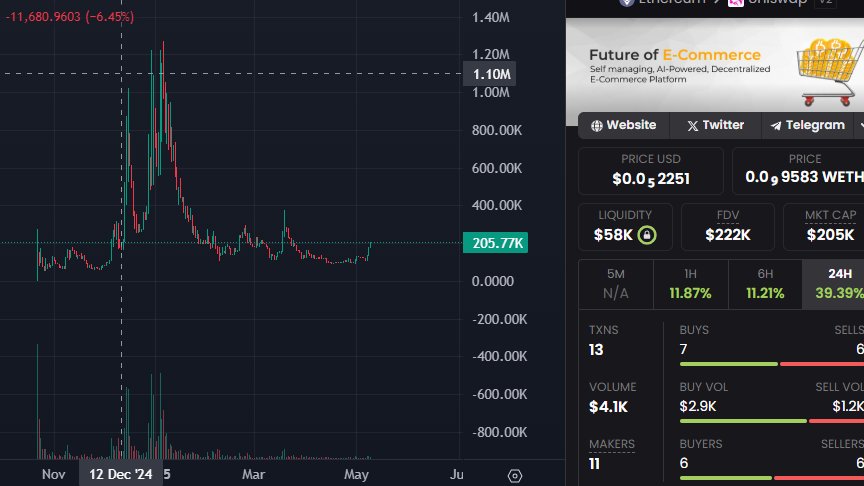This screenshot has width=864, height=486.
Task: Click the PRICE USD value box
Action: coord(651,171)
